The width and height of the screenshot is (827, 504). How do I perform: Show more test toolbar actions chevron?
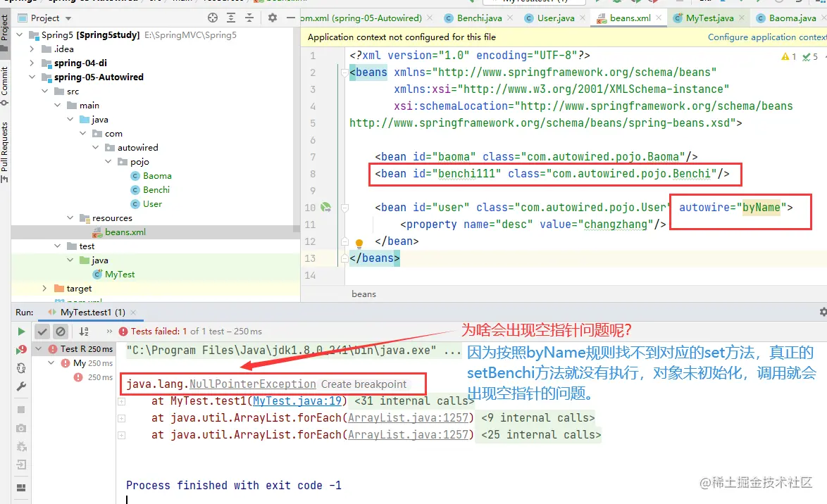[x=109, y=332]
